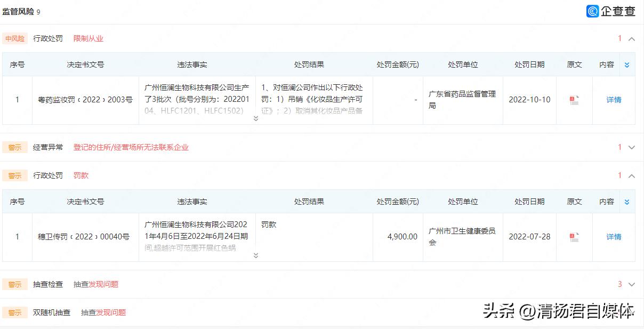Expand truncated 违法事实 text in 穗卫传罚 row
644x329 pixels.
(x=255, y=255)
